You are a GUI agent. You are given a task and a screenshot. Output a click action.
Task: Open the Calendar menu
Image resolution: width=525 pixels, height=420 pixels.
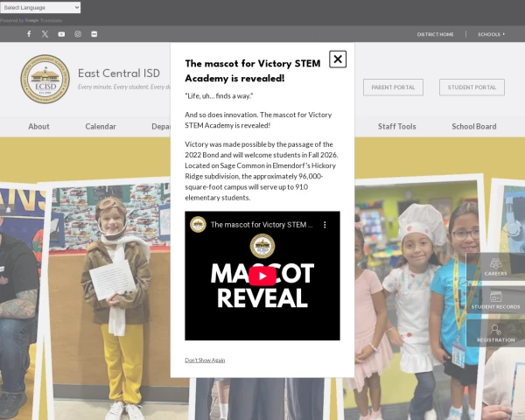pos(101,127)
